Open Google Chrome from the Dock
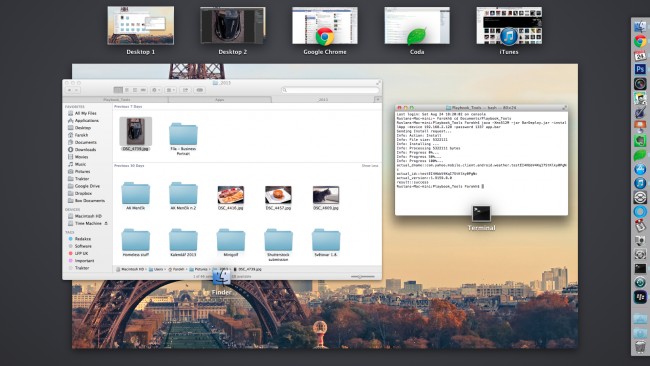Screen dimensions: 650x366 (x=640, y=41)
